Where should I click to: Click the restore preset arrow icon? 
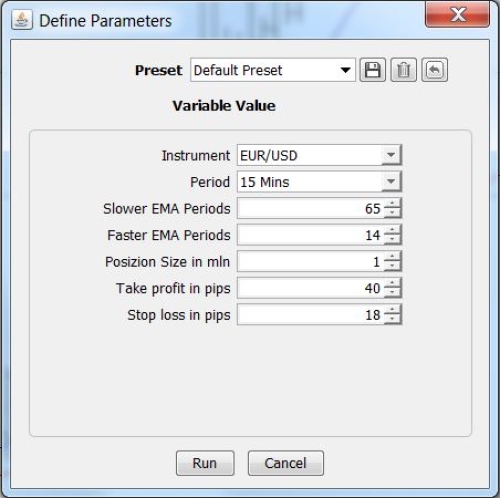pyautogui.click(x=434, y=70)
